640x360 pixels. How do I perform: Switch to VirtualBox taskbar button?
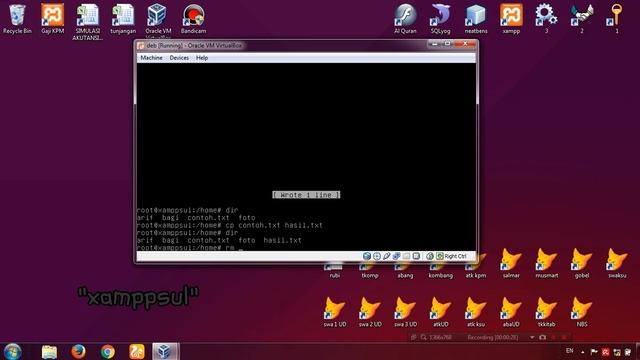point(165,351)
